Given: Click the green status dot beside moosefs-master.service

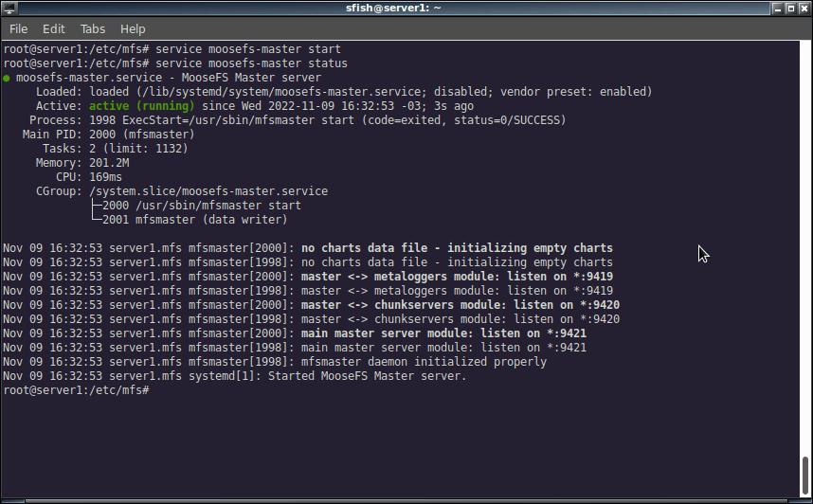Looking at the screenshot, I should pyautogui.click(x=7, y=79).
